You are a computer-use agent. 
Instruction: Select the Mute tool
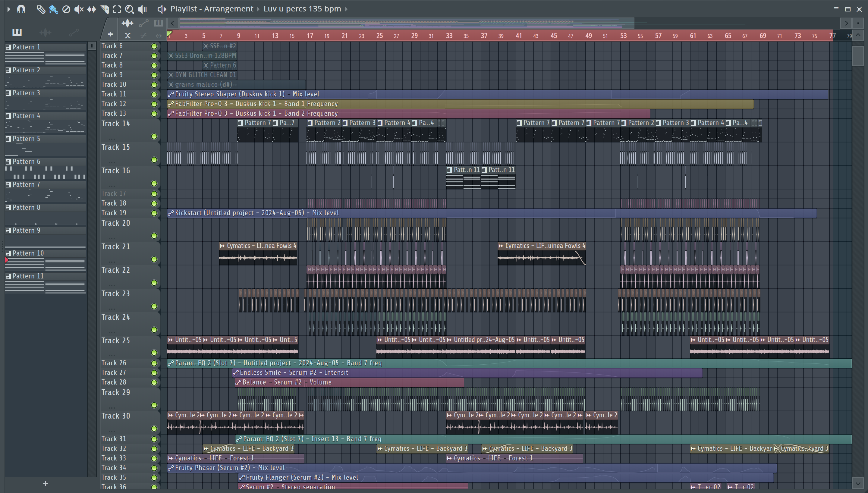79,9
